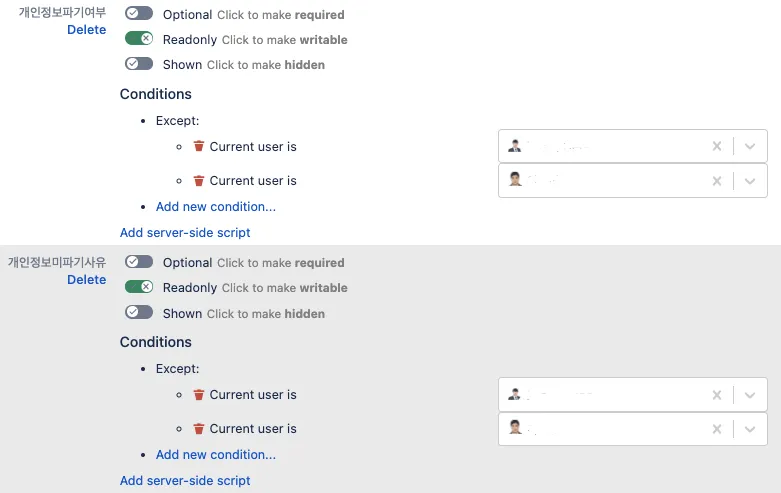This screenshot has height=493, width=781.
Task: Delete first user condition under 개인정보미파기사유
Action: coord(199,394)
